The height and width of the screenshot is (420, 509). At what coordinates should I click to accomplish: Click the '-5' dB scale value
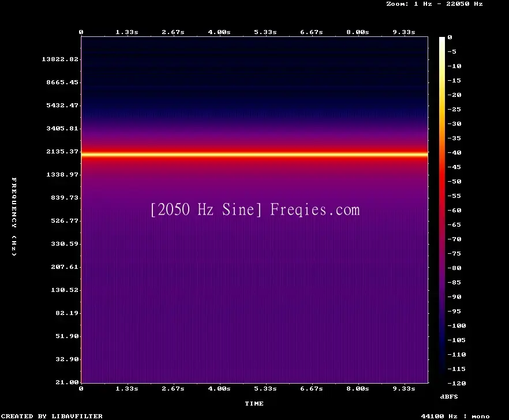pos(452,51)
